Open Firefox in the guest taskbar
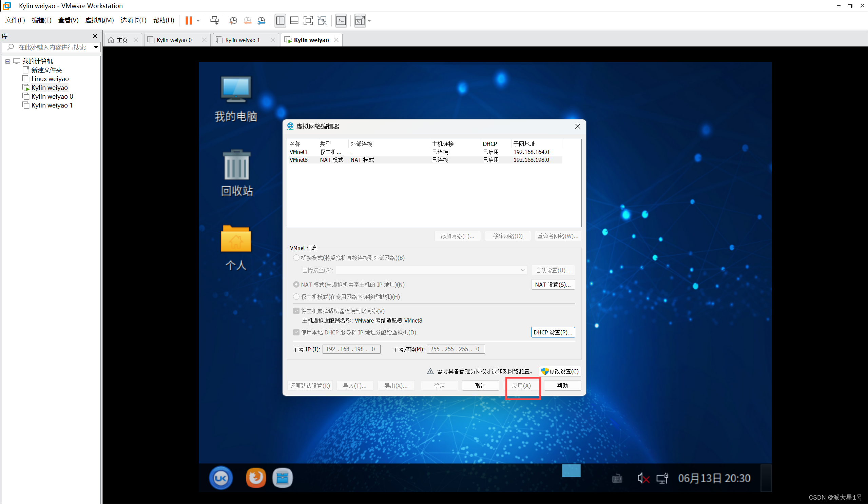Image resolution: width=868 pixels, height=504 pixels. [255, 478]
